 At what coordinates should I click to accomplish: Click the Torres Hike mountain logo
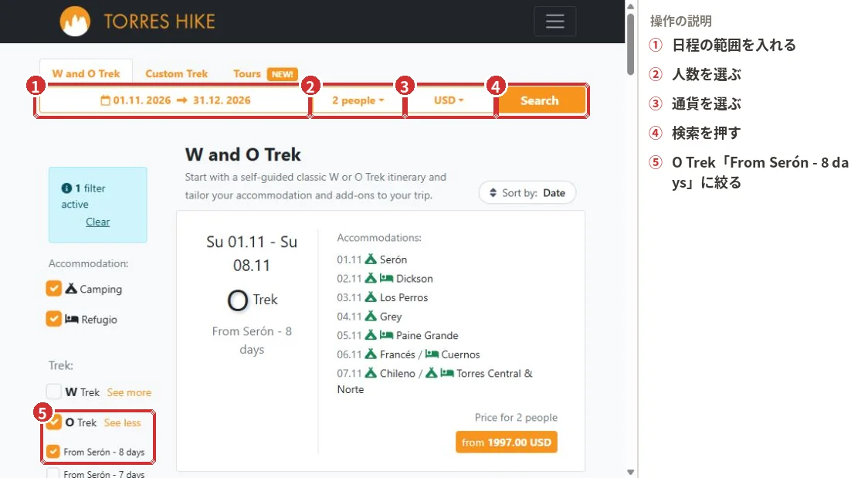[x=75, y=22]
